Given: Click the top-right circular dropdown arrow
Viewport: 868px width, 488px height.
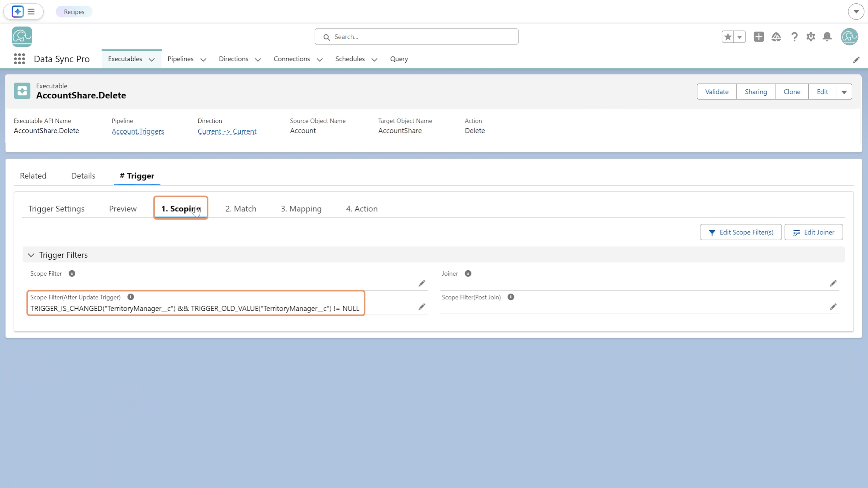Looking at the screenshot, I should click(856, 12).
